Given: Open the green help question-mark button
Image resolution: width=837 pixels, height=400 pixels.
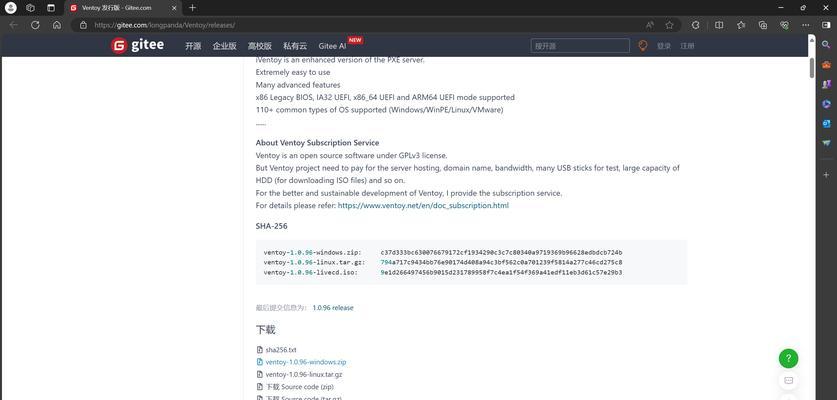Looking at the screenshot, I should (x=788, y=358).
